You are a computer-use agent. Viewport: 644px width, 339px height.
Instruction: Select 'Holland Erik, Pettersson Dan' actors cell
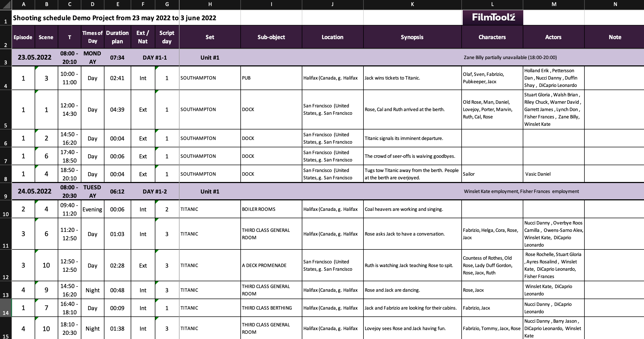pos(553,78)
